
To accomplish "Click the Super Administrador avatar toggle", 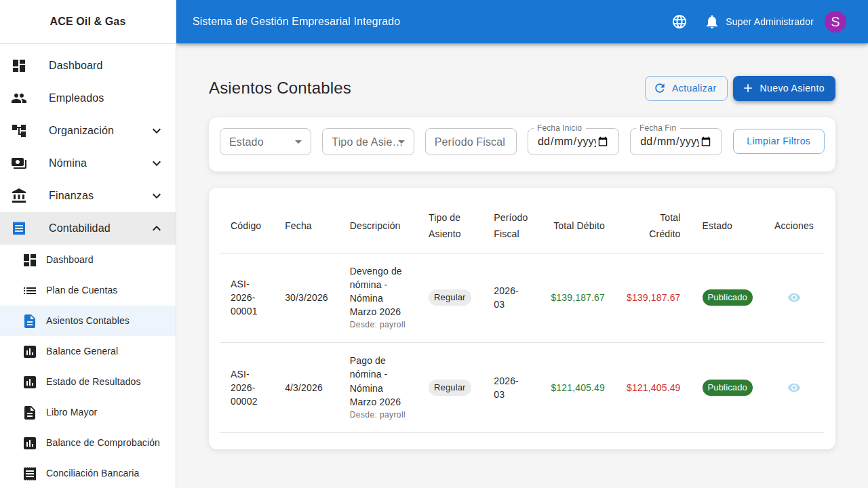I will point(835,21).
